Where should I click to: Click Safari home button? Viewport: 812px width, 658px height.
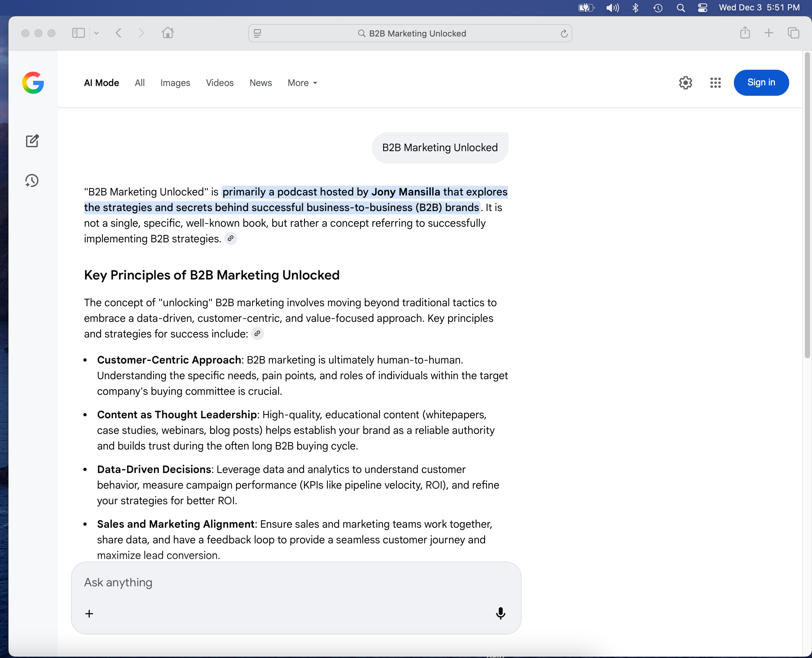[167, 33]
